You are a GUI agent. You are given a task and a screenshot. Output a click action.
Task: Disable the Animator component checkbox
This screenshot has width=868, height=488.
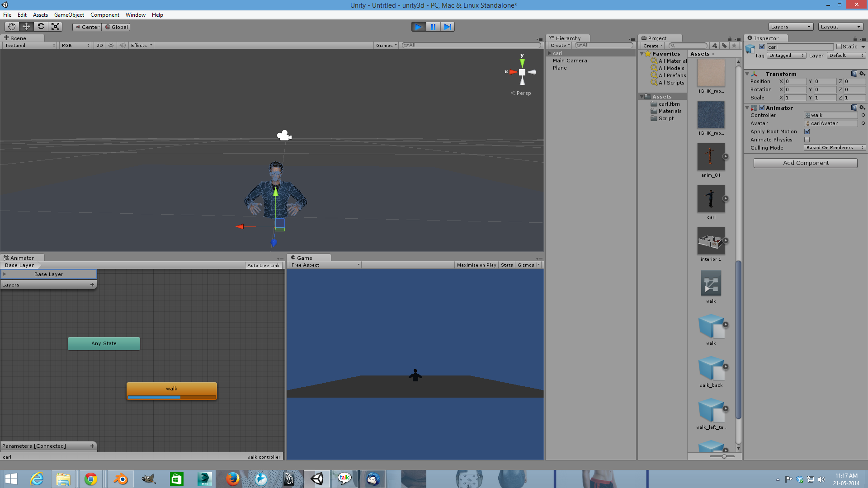pos(762,108)
